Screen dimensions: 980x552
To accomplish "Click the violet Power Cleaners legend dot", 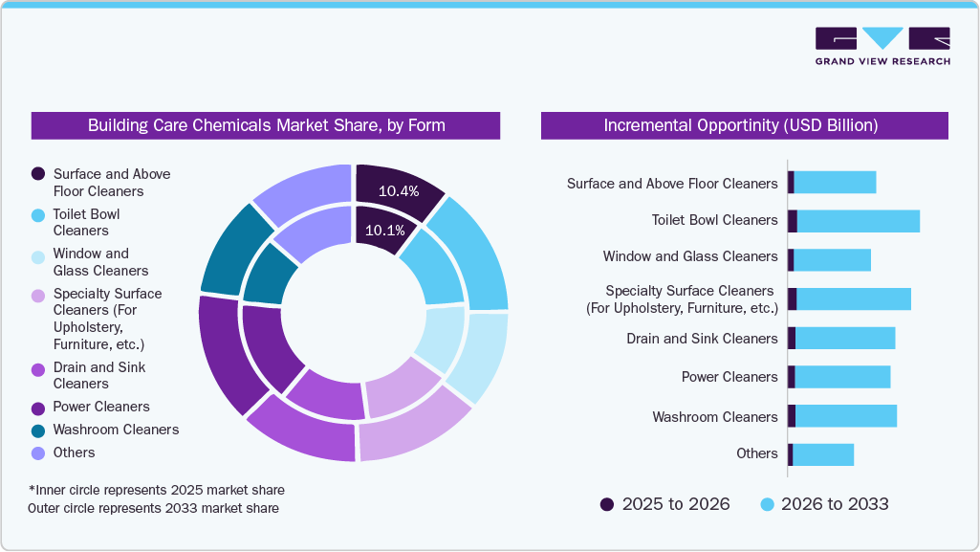I will tap(38, 408).
